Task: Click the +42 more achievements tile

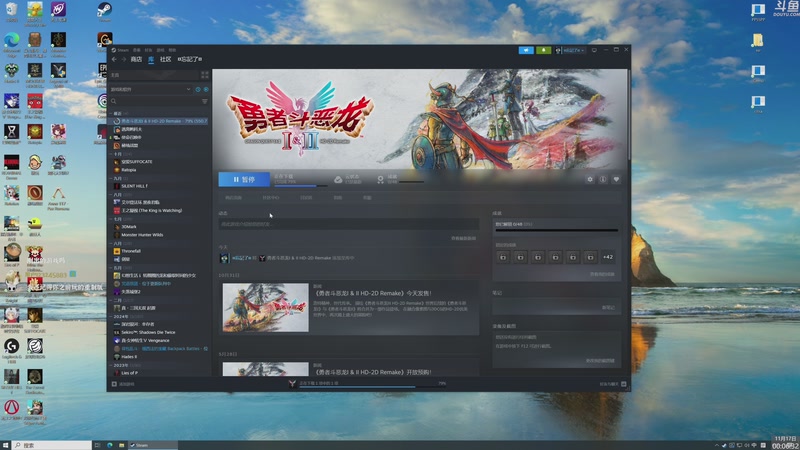Action: point(608,257)
